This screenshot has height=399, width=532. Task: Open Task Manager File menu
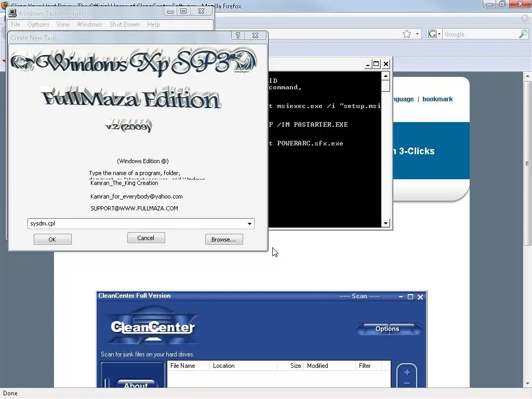coord(15,24)
